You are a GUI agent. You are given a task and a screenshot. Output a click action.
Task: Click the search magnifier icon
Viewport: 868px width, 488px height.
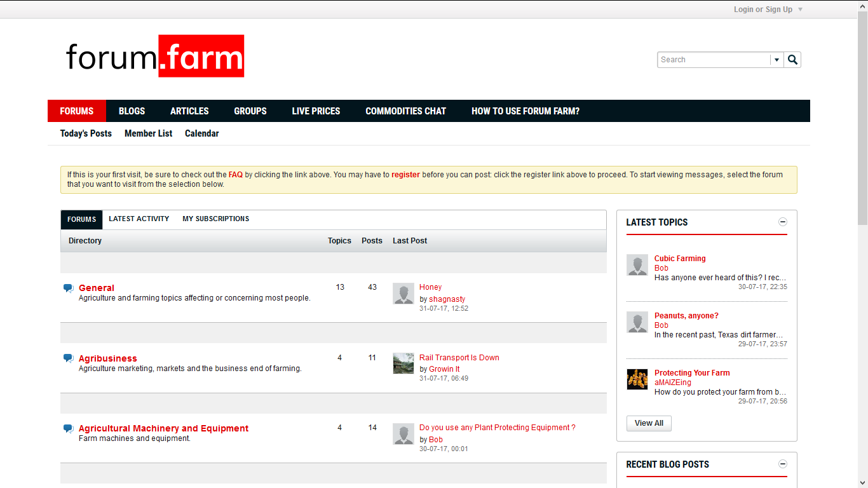792,60
